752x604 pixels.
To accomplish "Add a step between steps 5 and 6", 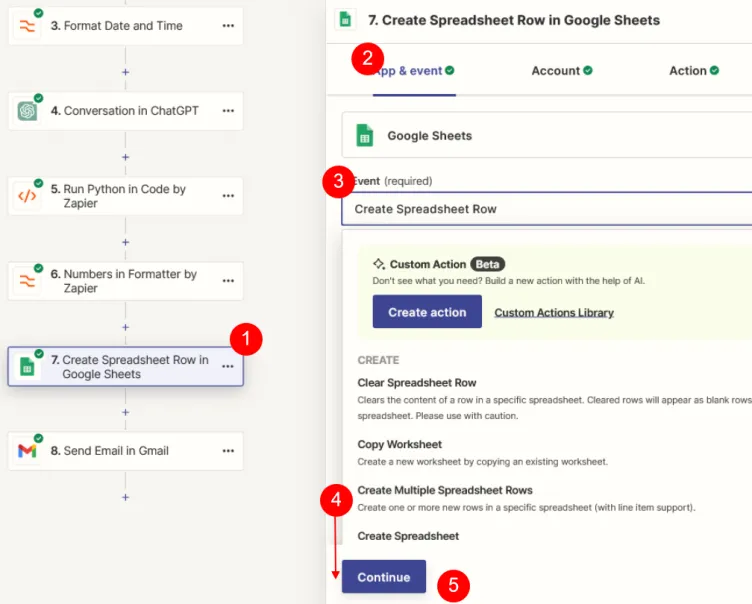I will click(x=126, y=242).
